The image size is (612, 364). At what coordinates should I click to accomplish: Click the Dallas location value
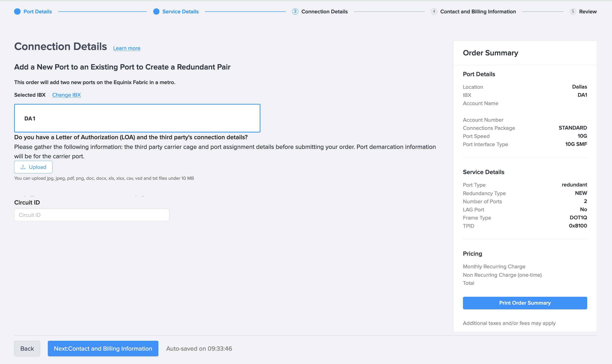click(x=579, y=87)
